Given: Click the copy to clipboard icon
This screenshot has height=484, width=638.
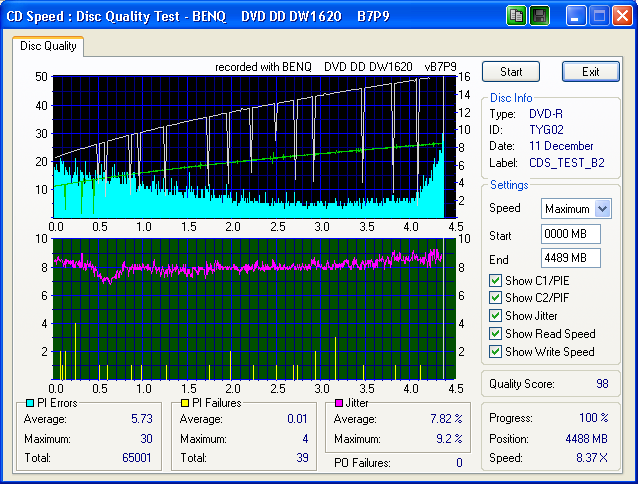Looking at the screenshot, I should coord(517,16).
